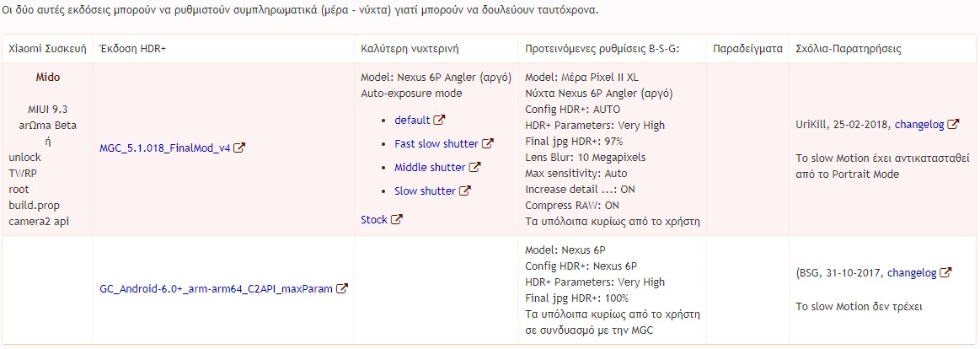Click the external-link icon after GC_Android-6.0+ link
The height and width of the screenshot is (349, 980).
pyautogui.click(x=342, y=288)
